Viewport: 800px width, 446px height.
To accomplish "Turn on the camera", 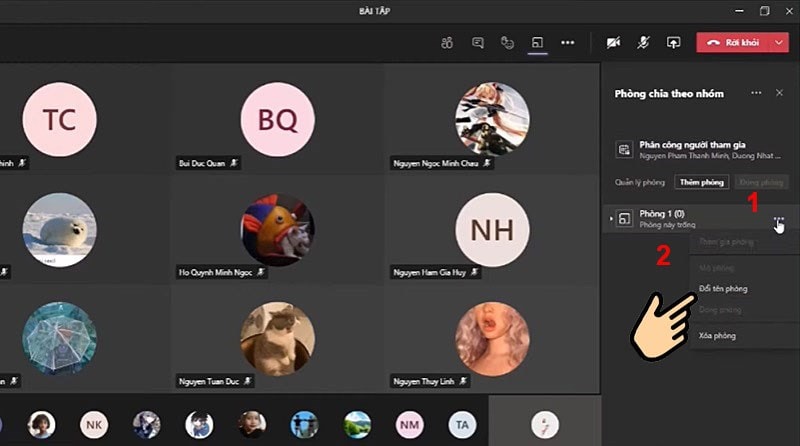I will pos(613,43).
